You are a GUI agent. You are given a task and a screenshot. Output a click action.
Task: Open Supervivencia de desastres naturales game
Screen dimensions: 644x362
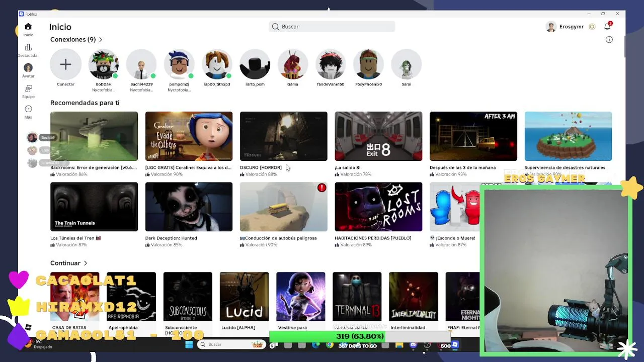point(568,136)
